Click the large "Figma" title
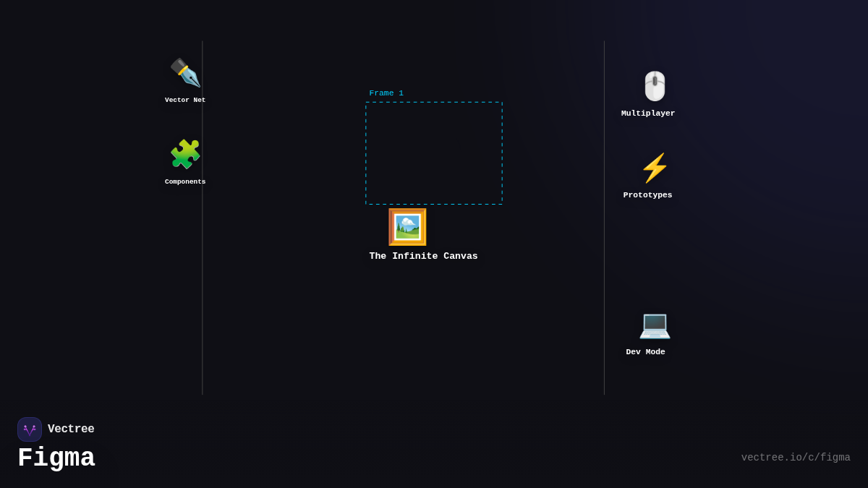Image resolution: width=868 pixels, height=488 pixels. pyautogui.click(x=56, y=458)
